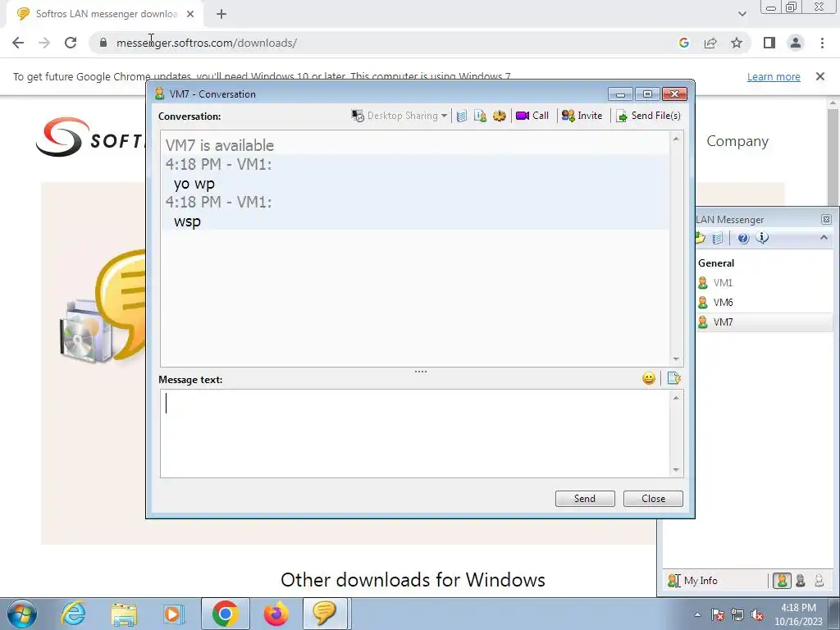Open Windows Start menu

coord(22,614)
